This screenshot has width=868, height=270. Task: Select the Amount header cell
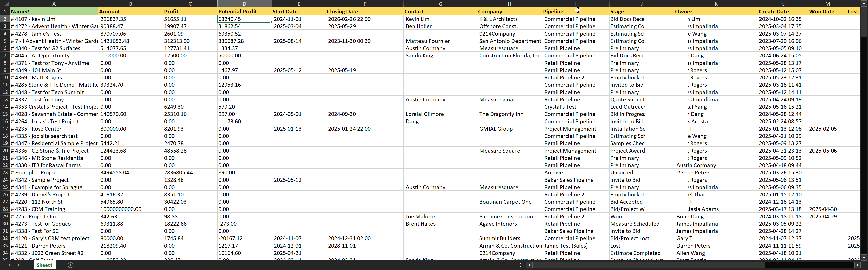click(x=130, y=11)
